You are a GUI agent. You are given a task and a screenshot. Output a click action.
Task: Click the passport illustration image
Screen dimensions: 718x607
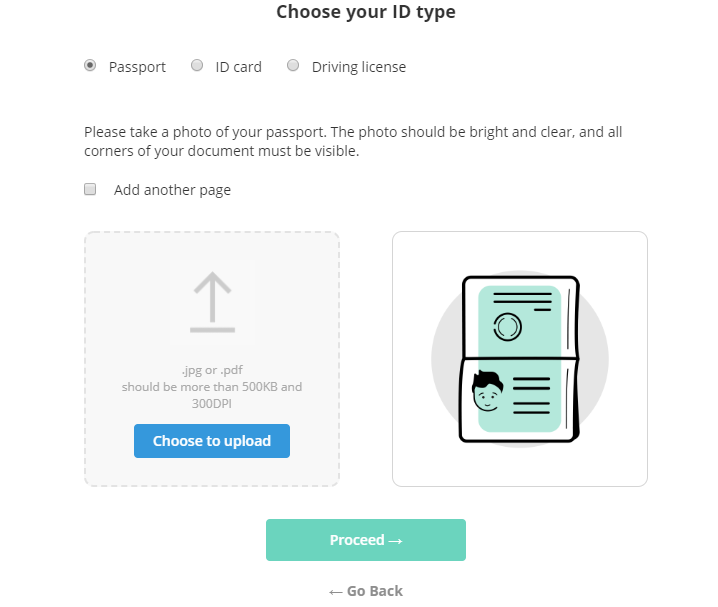pos(520,359)
